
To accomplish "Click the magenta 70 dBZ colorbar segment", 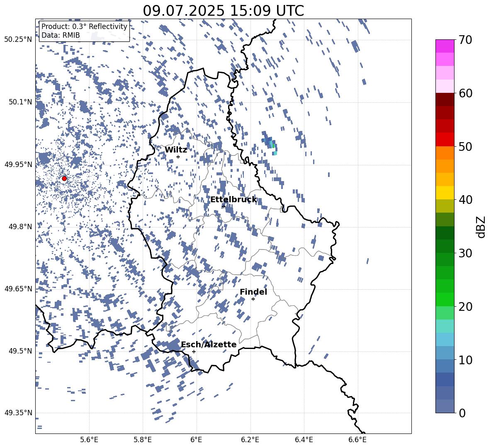I will pyautogui.click(x=445, y=46).
